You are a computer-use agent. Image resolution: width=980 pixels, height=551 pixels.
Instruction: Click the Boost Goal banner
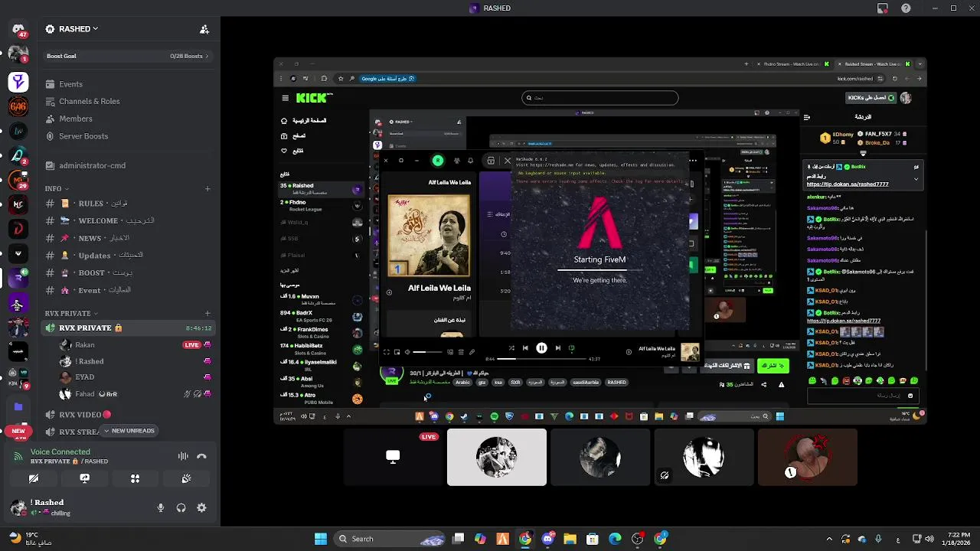[128, 56]
